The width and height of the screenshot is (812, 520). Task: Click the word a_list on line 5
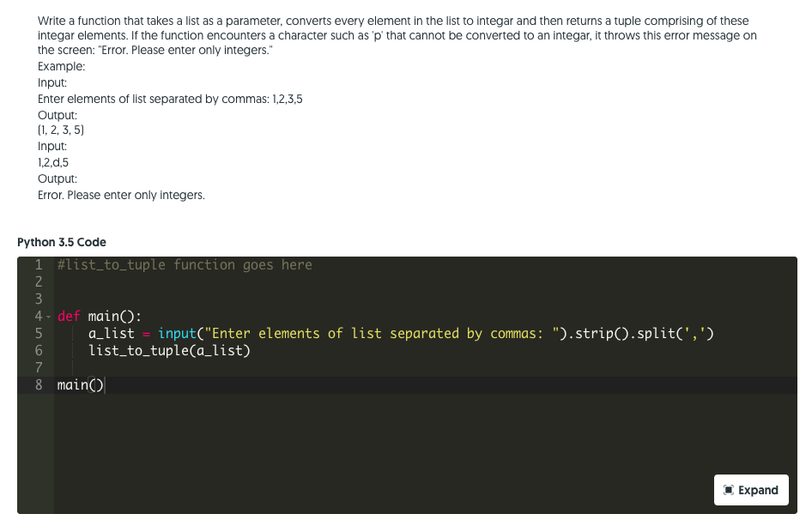110,333
